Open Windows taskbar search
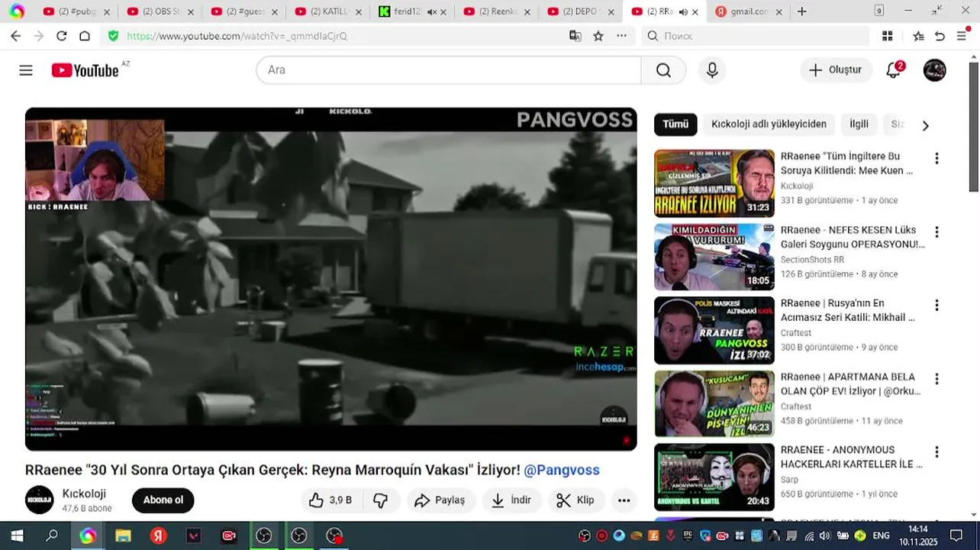980x550 pixels. [x=52, y=535]
